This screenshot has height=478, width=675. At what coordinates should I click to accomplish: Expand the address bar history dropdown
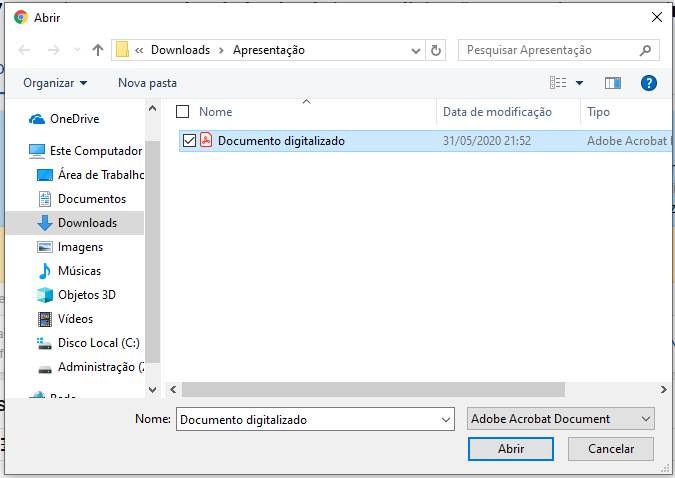coord(415,51)
